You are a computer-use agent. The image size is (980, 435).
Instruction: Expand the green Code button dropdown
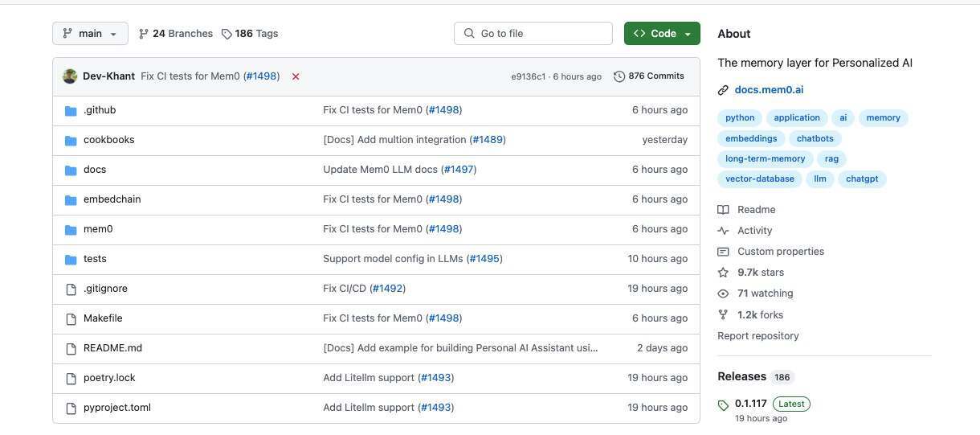[x=662, y=34]
